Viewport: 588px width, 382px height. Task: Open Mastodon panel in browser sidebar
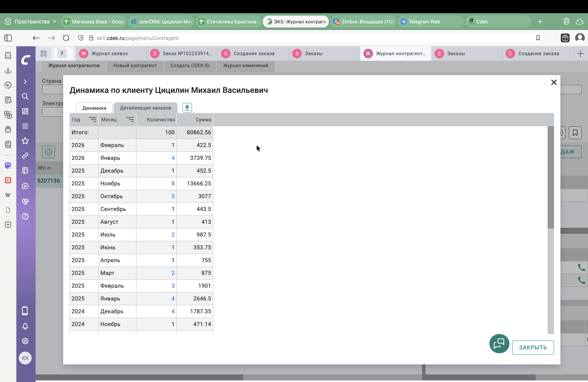tap(8, 165)
